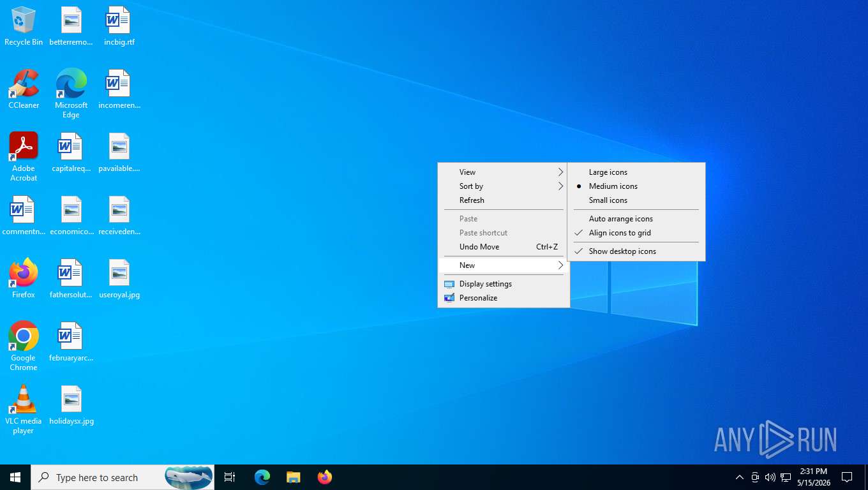Toggle Align icons to grid
Viewport: 868px width, 490px height.
[636, 233]
